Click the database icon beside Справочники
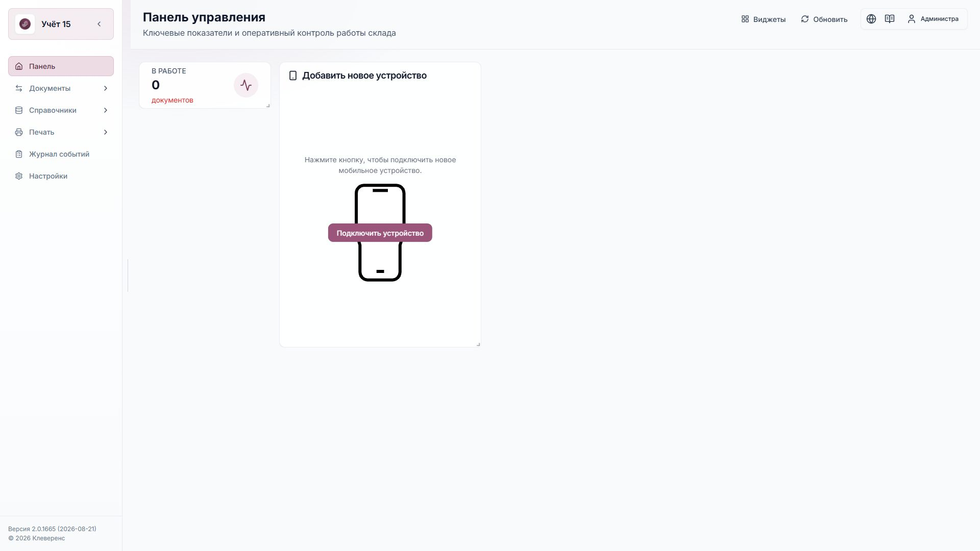The height and width of the screenshot is (551, 980). click(19, 110)
